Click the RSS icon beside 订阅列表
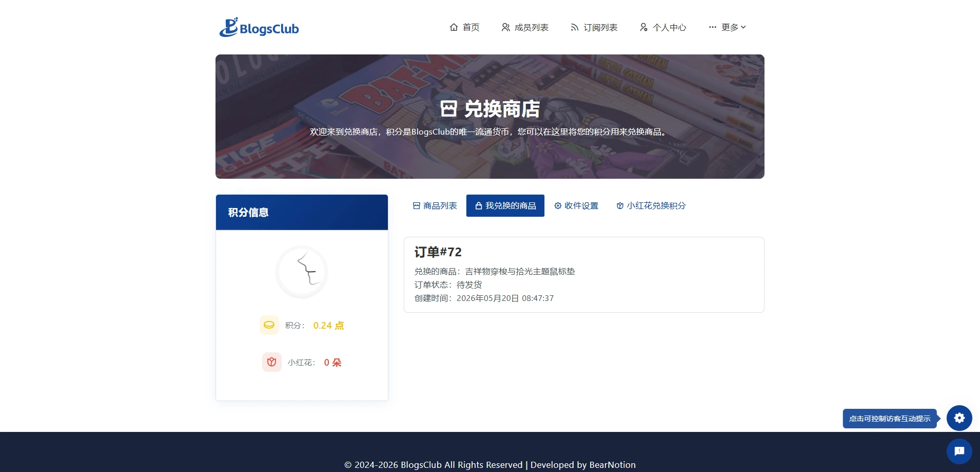Viewport: 980px width, 472px height. [575, 27]
